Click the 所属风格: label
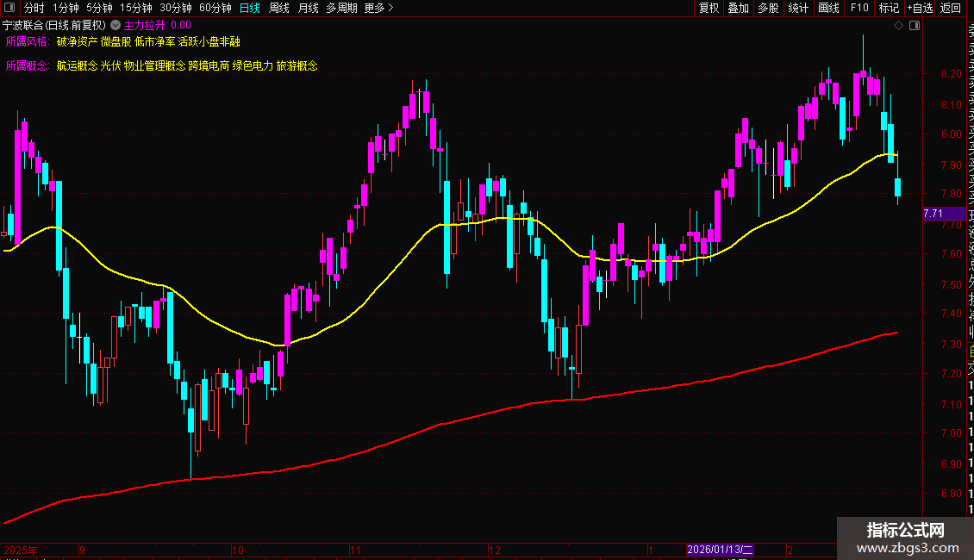The image size is (974, 560). (28, 41)
